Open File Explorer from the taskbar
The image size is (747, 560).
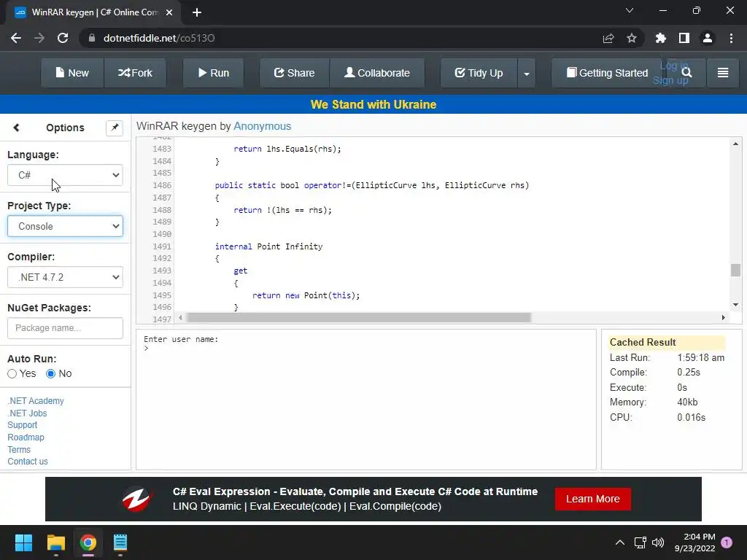point(55,542)
